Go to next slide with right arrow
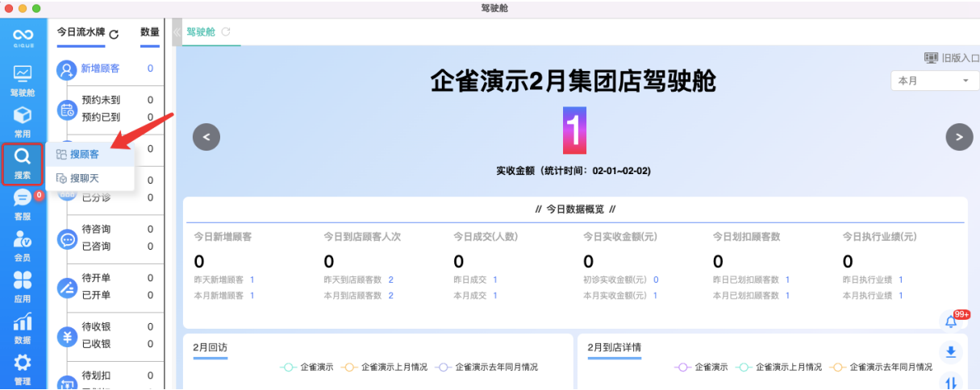 coord(959,137)
